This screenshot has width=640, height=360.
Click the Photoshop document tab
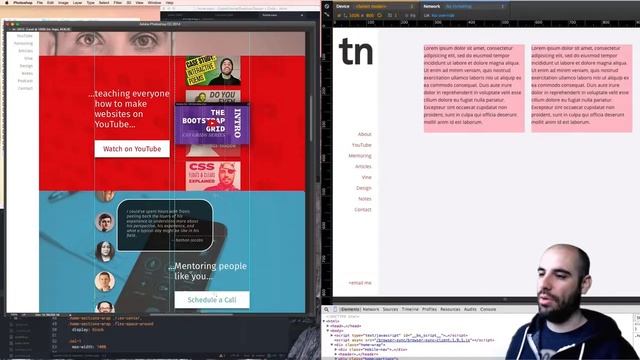(x=40, y=29)
